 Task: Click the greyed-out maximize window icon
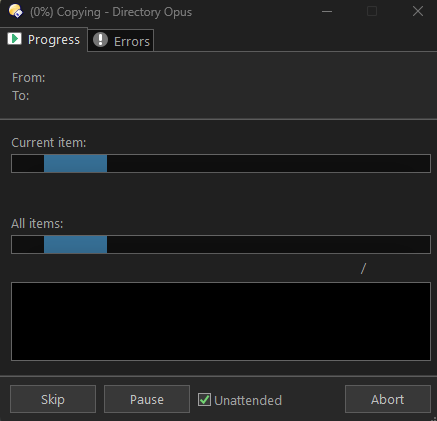point(372,11)
